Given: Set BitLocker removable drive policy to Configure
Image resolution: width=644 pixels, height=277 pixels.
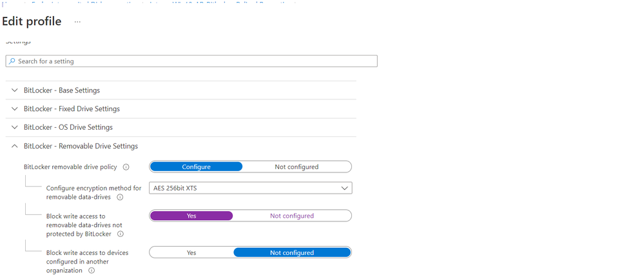Looking at the screenshot, I should point(197,167).
